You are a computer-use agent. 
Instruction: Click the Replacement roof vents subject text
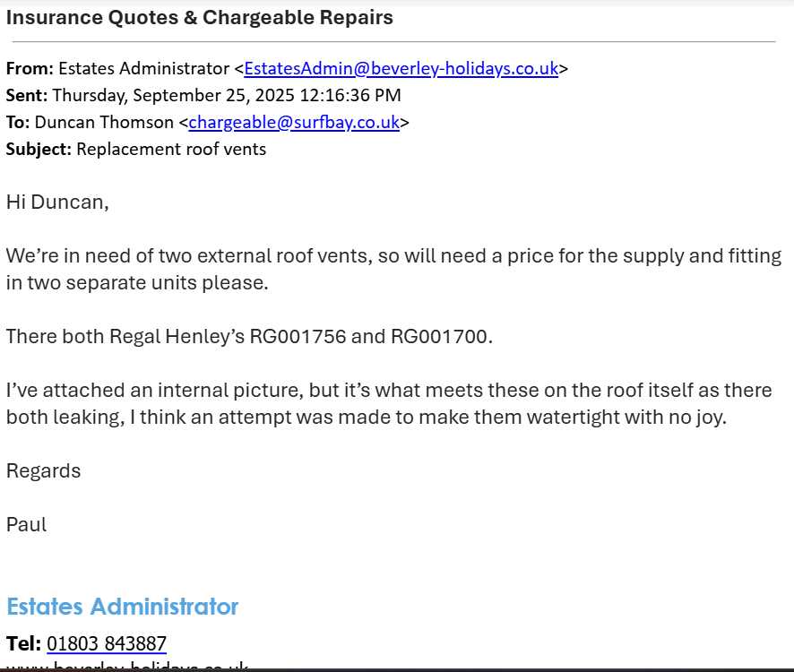coord(171,150)
